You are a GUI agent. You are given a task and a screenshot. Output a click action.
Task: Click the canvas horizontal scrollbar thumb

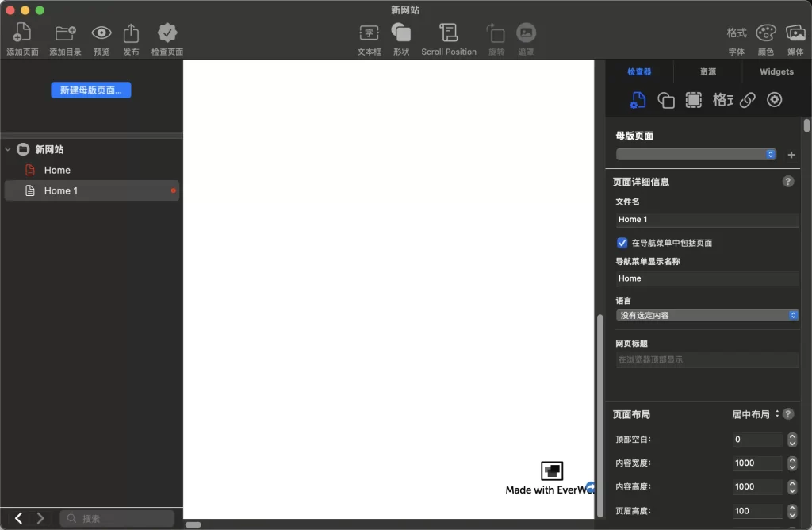coord(193,524)
